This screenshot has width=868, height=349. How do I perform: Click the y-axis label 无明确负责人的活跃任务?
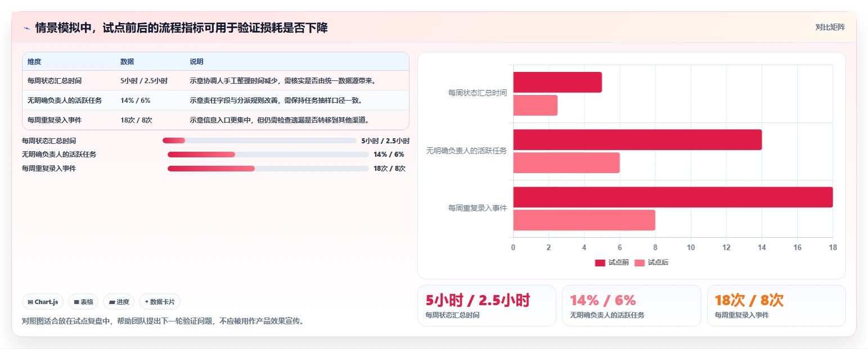pyautogui.click(x=467, y=151)
